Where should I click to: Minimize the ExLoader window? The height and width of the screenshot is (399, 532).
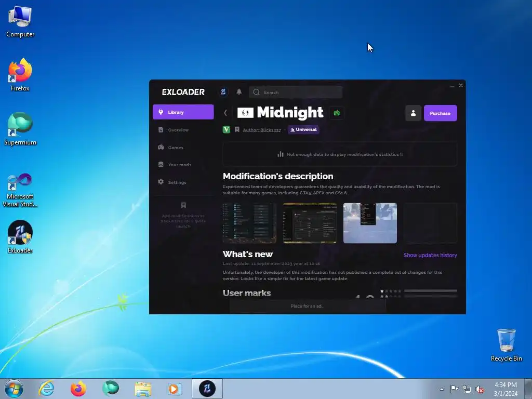pos(452,86)
